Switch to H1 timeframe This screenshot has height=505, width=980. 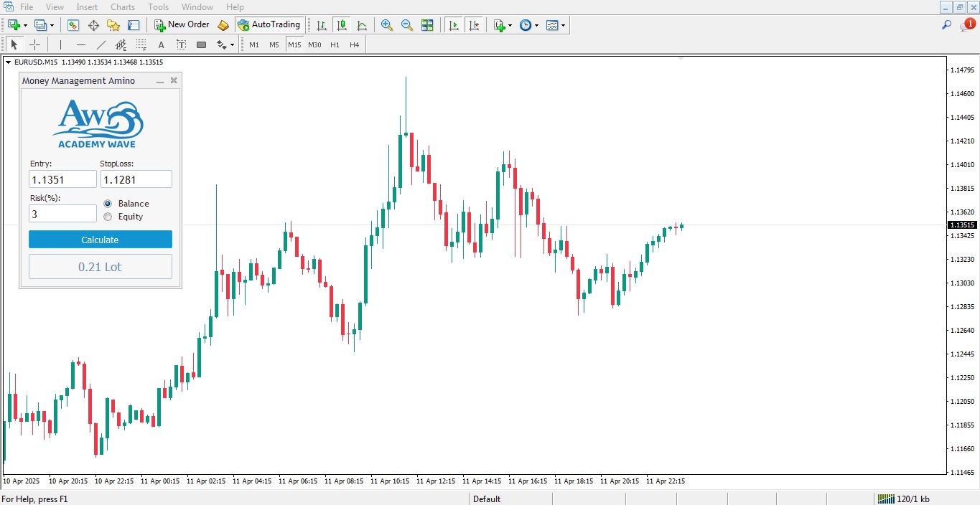coord(335,44)
